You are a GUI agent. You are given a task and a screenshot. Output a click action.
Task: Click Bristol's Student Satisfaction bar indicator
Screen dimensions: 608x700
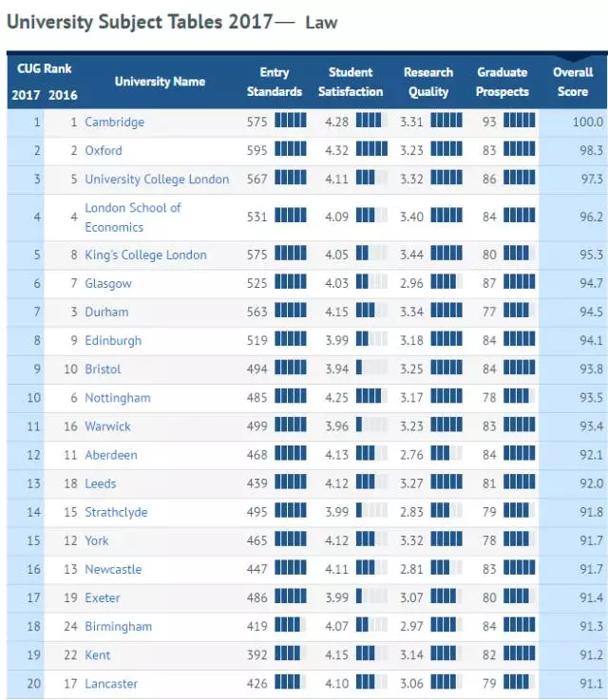(x=371, y=368)
